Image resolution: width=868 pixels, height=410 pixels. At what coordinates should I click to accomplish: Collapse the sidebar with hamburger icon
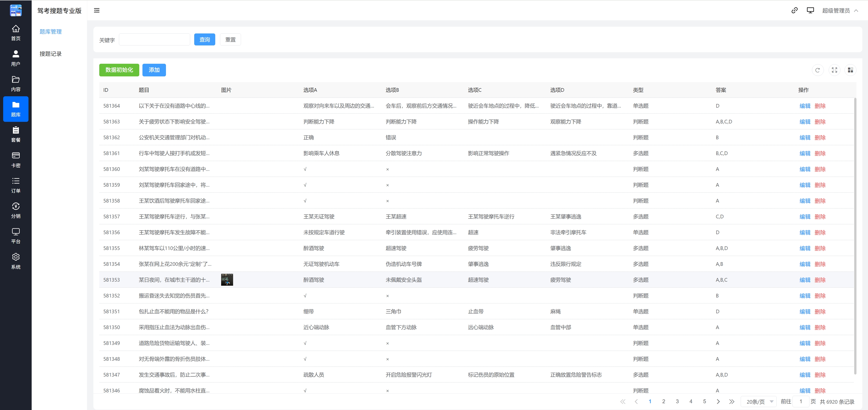97,10
